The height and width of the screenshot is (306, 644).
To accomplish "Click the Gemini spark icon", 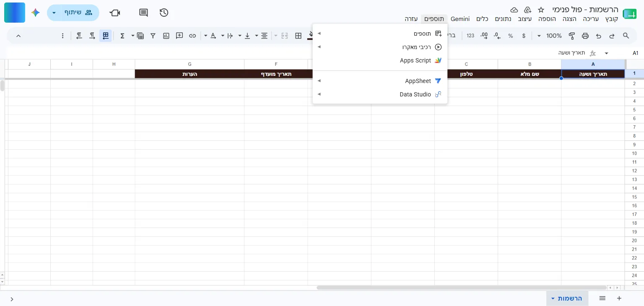I will (36, 13).
